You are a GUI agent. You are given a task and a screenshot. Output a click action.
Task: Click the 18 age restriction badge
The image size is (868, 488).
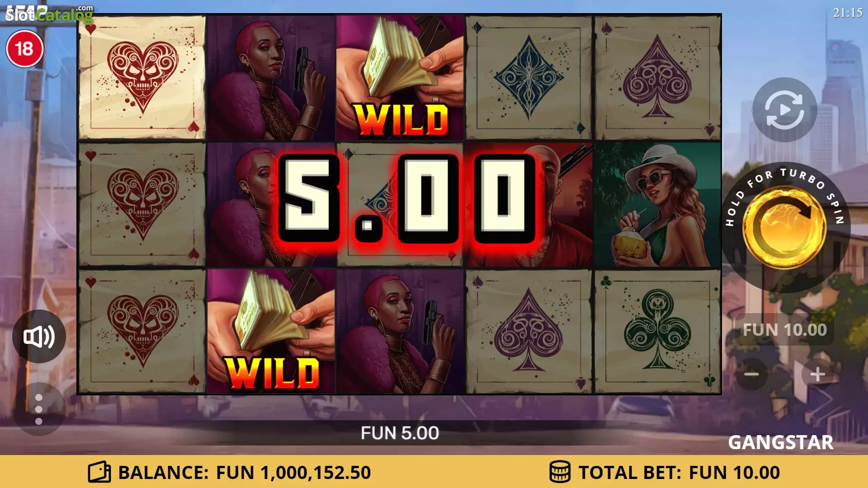click(24, 49)
